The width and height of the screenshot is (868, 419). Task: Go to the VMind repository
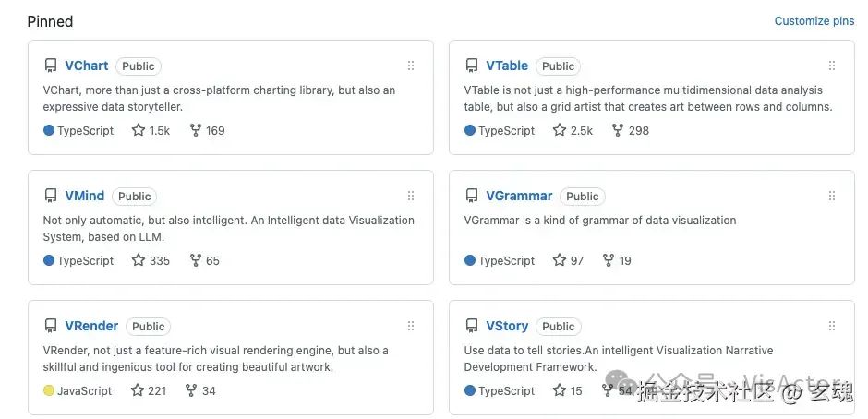[85, 196]
